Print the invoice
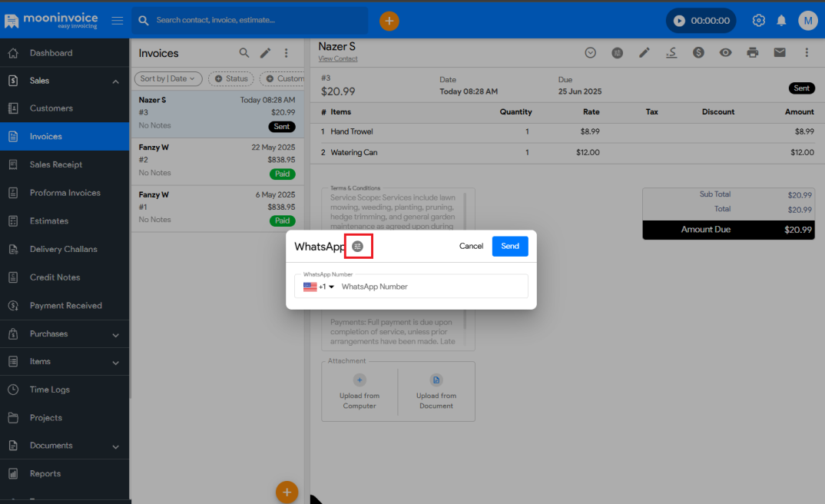The height and width of the screenshot is (504, 825). pos(752,52)
